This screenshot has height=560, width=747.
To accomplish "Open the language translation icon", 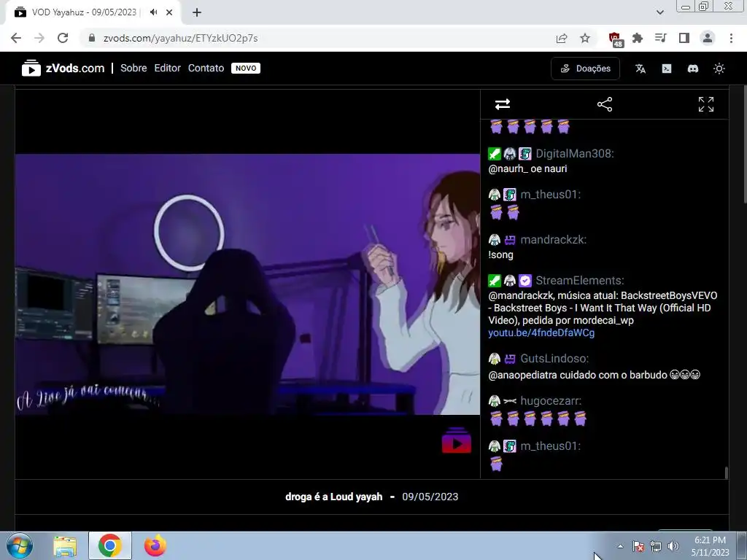I will [640, 69].
